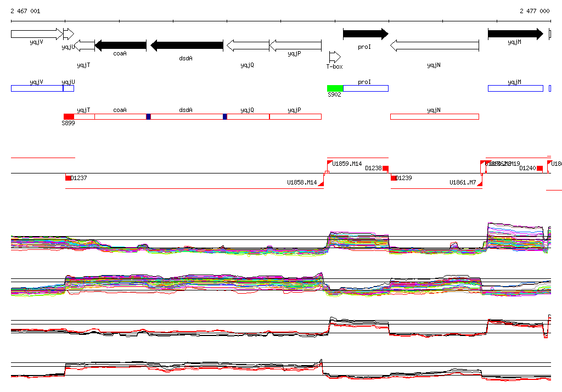The width and height of the screenshot is (562, 392).
Task: Select the blue-outlined yqjV box
Action: click(37, 88)
